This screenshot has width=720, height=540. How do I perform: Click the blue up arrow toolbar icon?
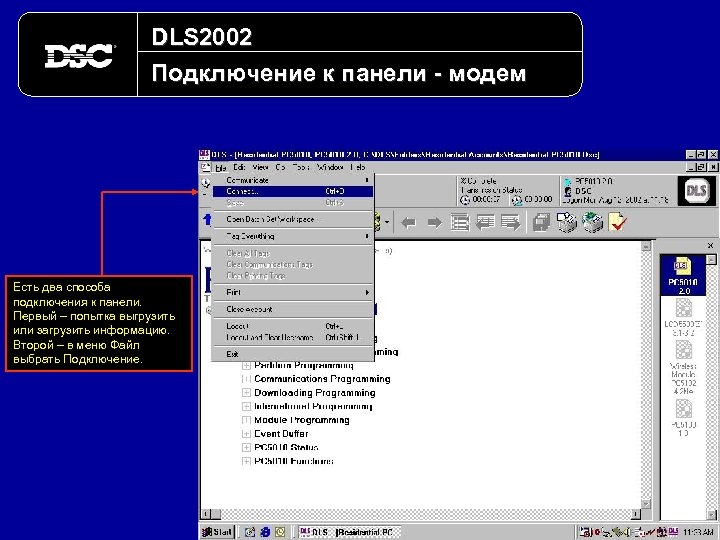207,219
